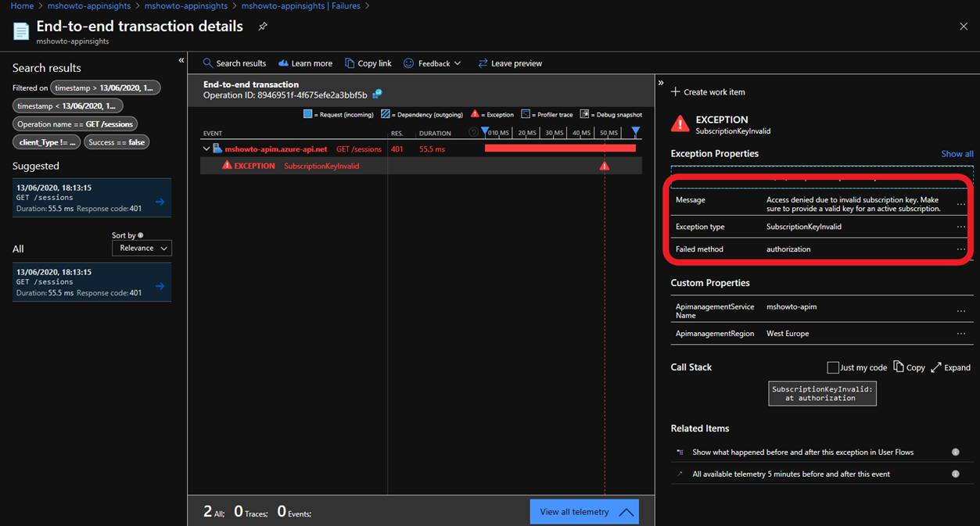Open Search results from the toolbar
The image size is (980, 526).
pos(235,63)
